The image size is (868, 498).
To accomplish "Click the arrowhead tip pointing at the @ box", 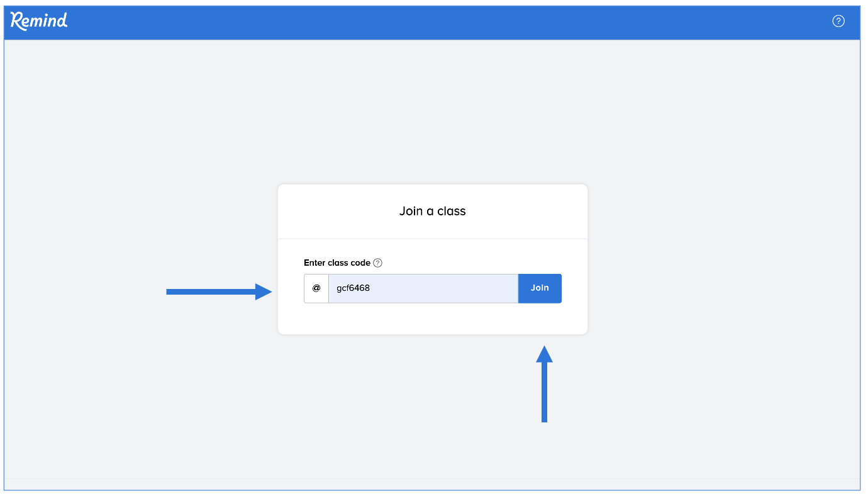I will [x=270, y=291].
